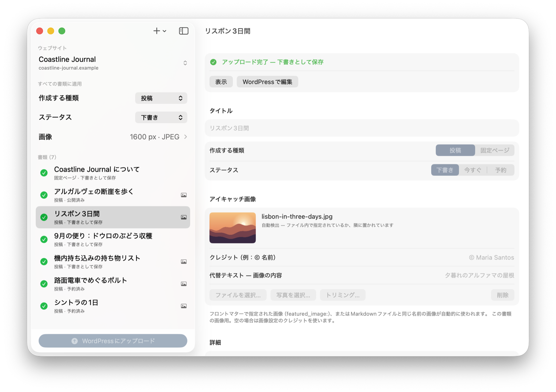
Task: Select the シントラの1日 document
Action: click(x=113, y=306)
